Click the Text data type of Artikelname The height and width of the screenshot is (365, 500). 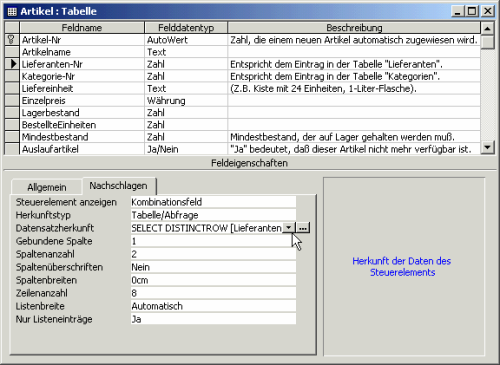(186, 52)
